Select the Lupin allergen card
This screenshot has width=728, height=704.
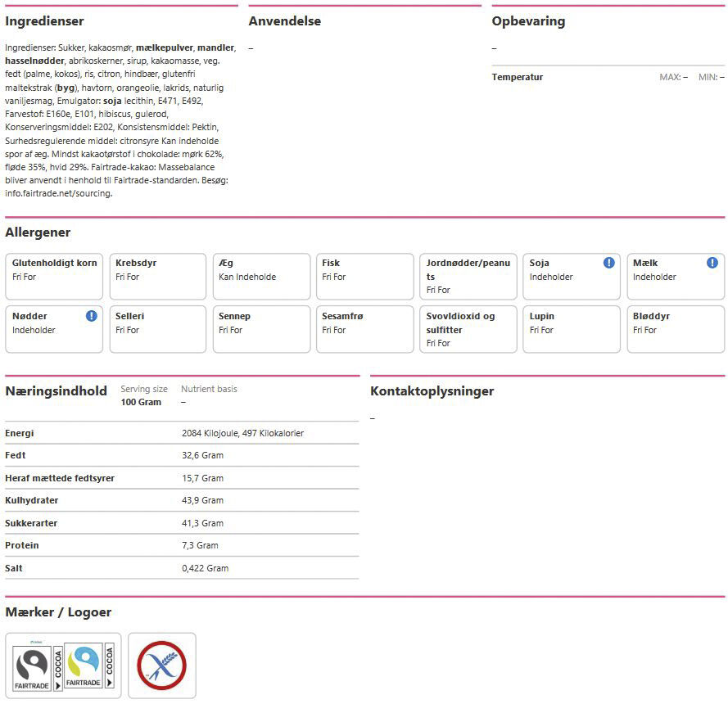point(572,330)
